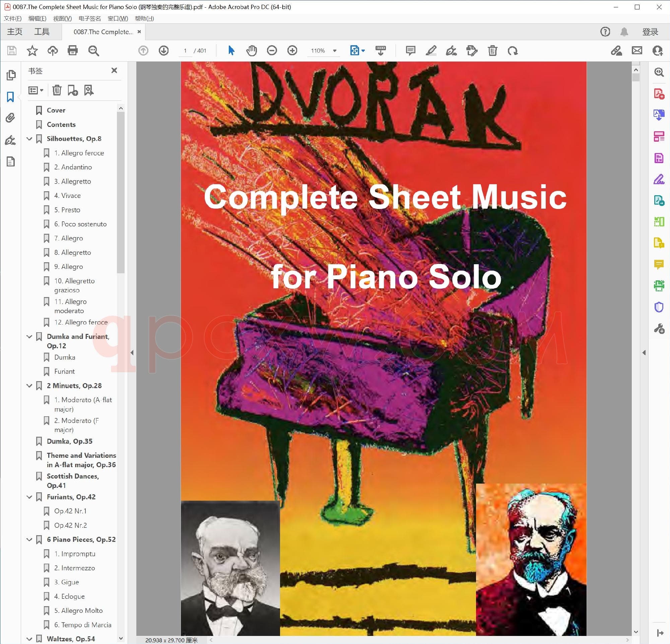
Task: Click the add sticky note comment icon
Action: point(410,51)
